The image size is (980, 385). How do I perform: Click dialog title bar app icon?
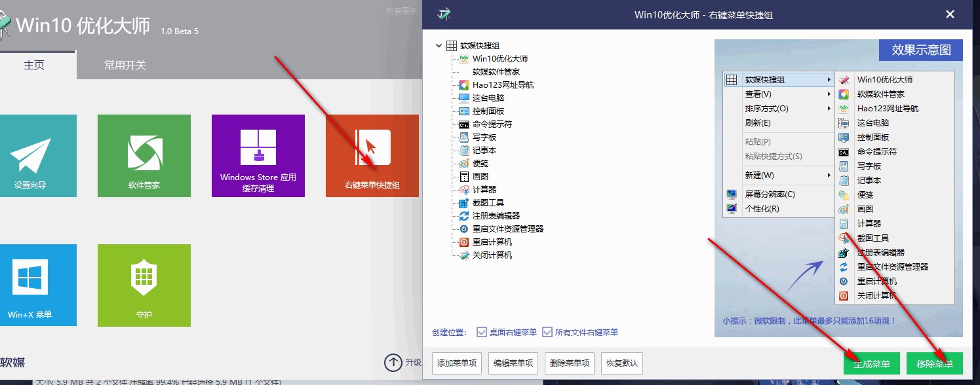coord(444,14)
